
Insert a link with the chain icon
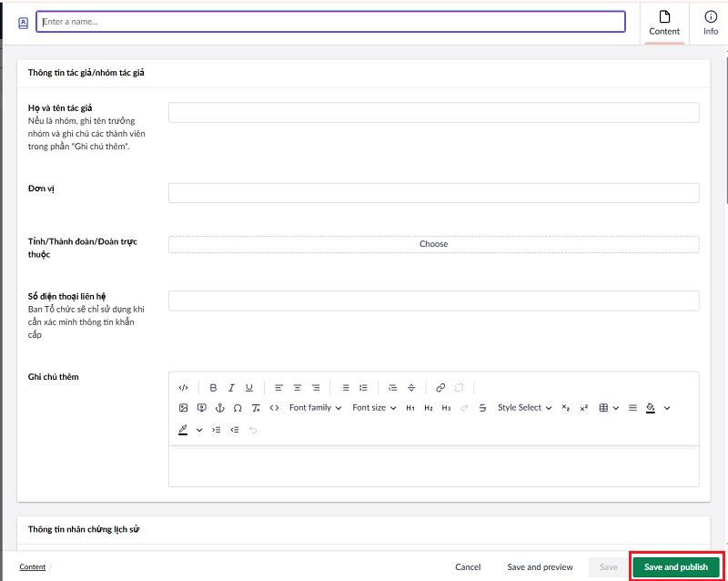440,387
